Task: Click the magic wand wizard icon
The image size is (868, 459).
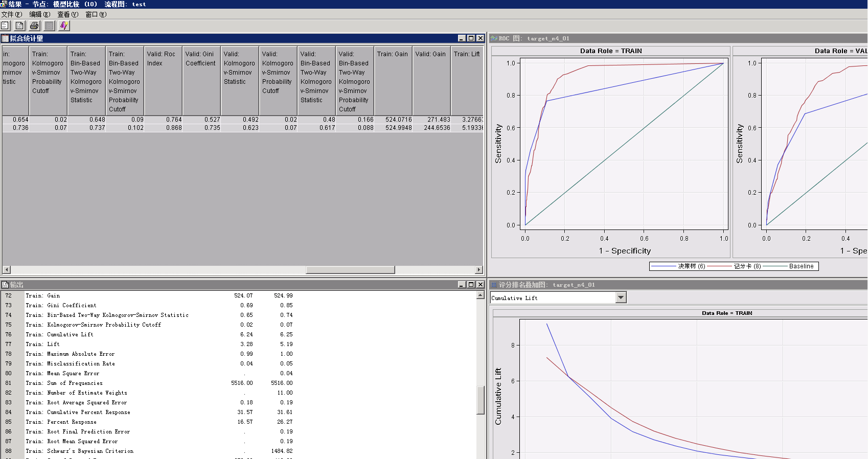Action: (x=64, y=26)
